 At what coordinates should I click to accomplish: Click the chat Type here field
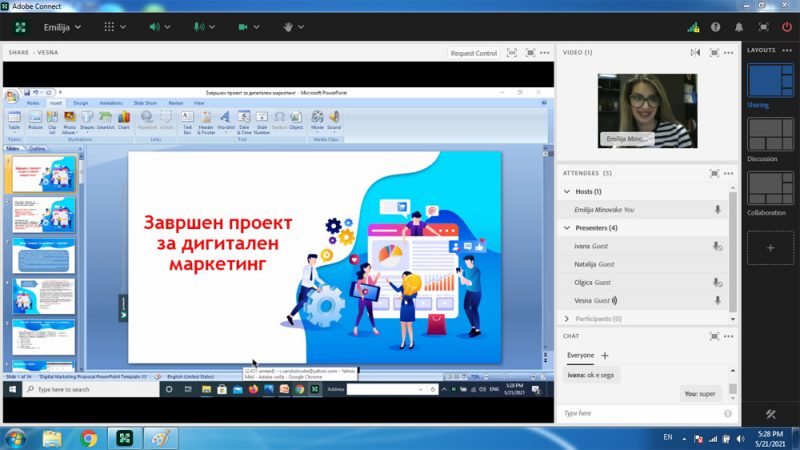(642, 413)
